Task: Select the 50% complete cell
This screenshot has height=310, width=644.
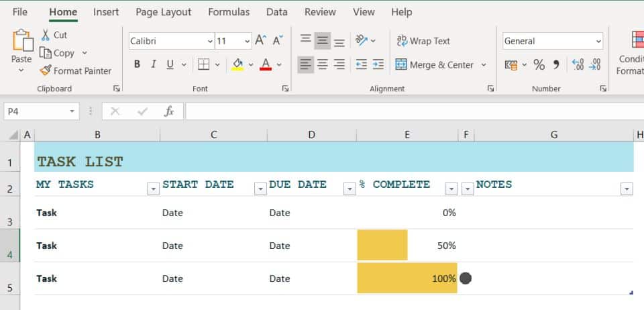Action: 407,246
